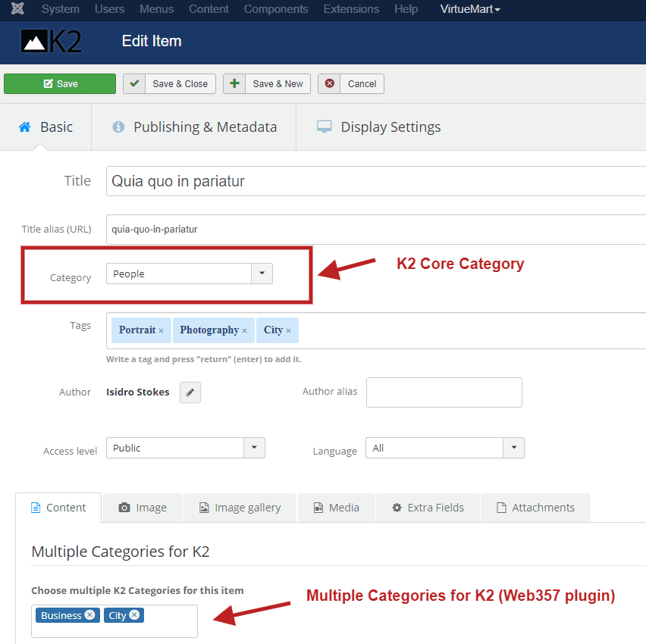Select the Media sub-tab
Viewport: 646px width, 644px height.
click(x=336, y=508)
